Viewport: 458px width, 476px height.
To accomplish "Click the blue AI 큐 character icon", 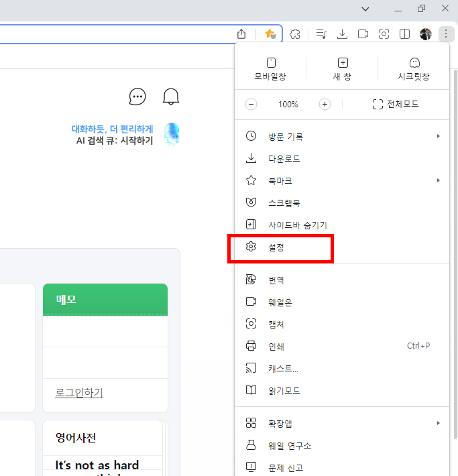I will [172, 134].
